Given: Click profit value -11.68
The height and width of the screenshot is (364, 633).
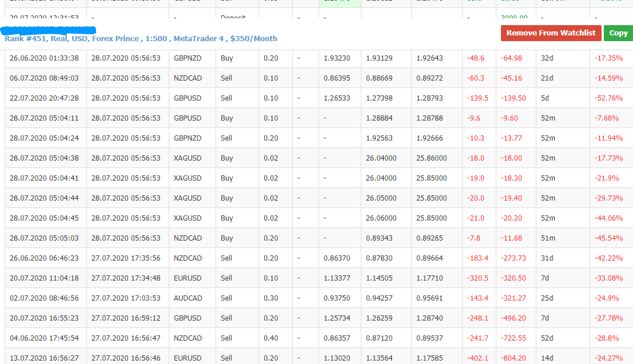Looking at the screenshot, I should click(x=511, y=238).
